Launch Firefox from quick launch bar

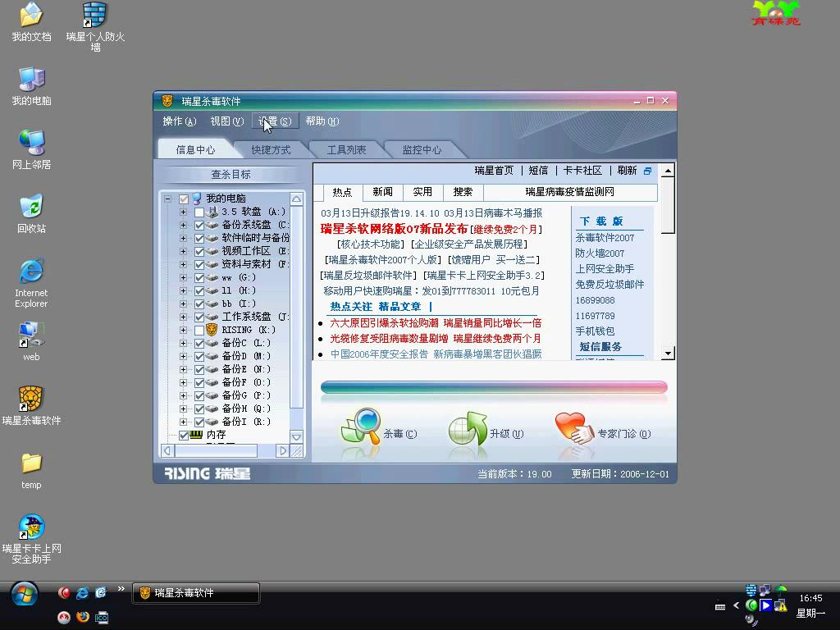pos(83,617)
